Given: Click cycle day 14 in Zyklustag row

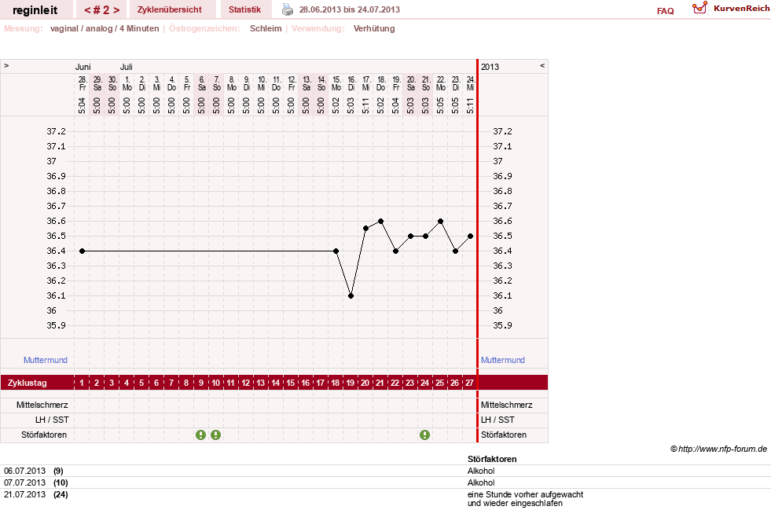Looking at the screenshot, I should coord(276,383).
